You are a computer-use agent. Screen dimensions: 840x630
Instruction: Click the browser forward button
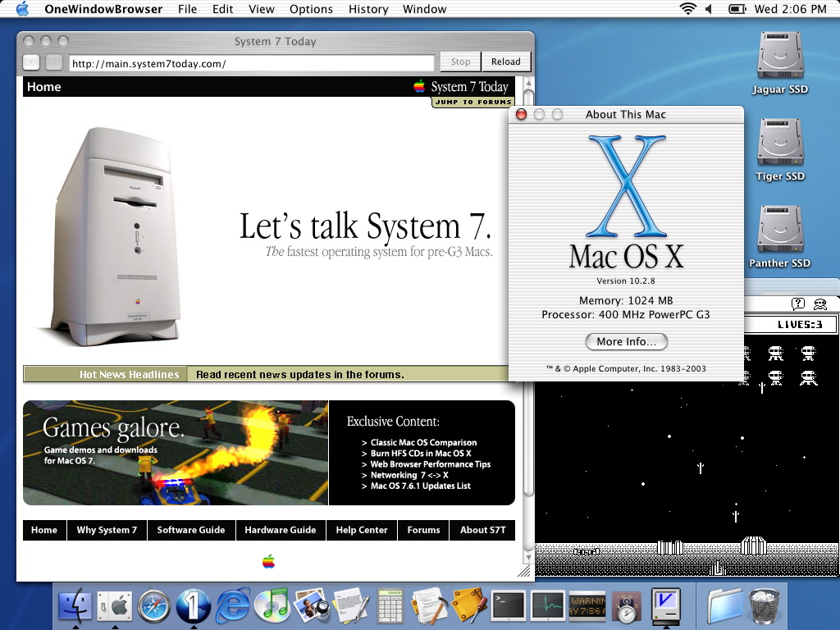pyautogui.click(x=53, y=62)
